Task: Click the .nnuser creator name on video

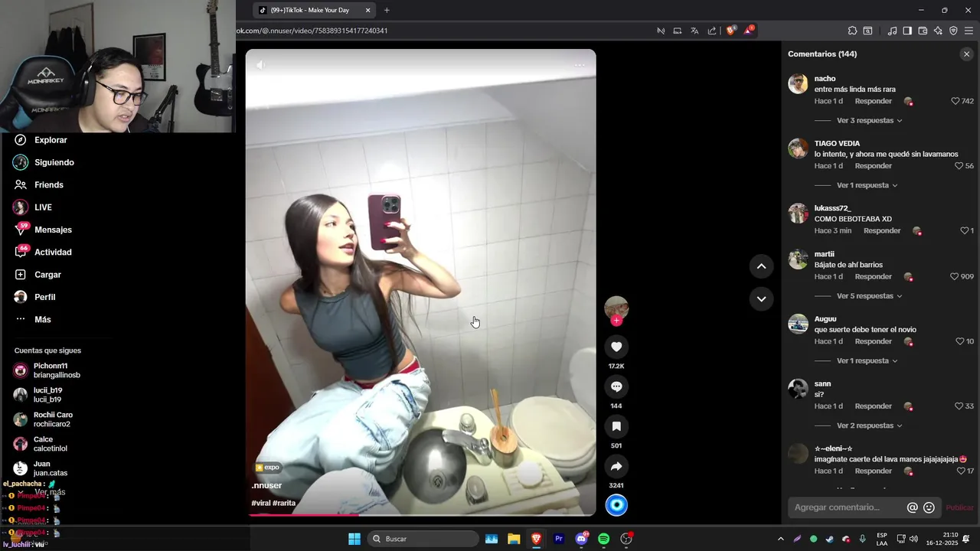Action: pyautogui.click(x=266, y=485)
